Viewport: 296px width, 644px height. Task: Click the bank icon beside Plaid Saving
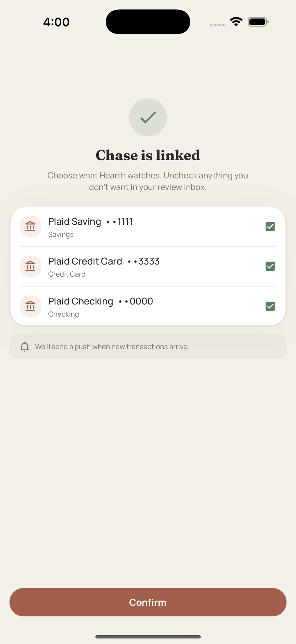(31, 226)
